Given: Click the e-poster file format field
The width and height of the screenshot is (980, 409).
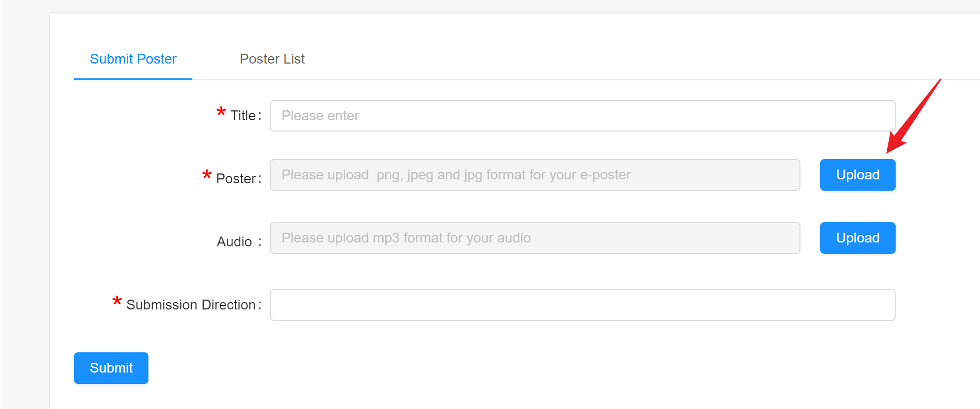Looking at the screenshot, I should [x=535, y=175].
